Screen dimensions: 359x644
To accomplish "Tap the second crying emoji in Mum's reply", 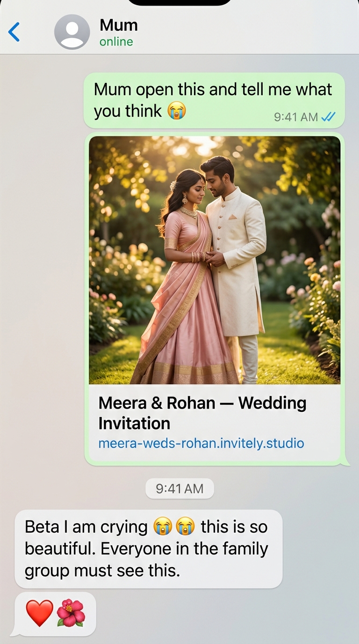I will click(x=185, y=527).
